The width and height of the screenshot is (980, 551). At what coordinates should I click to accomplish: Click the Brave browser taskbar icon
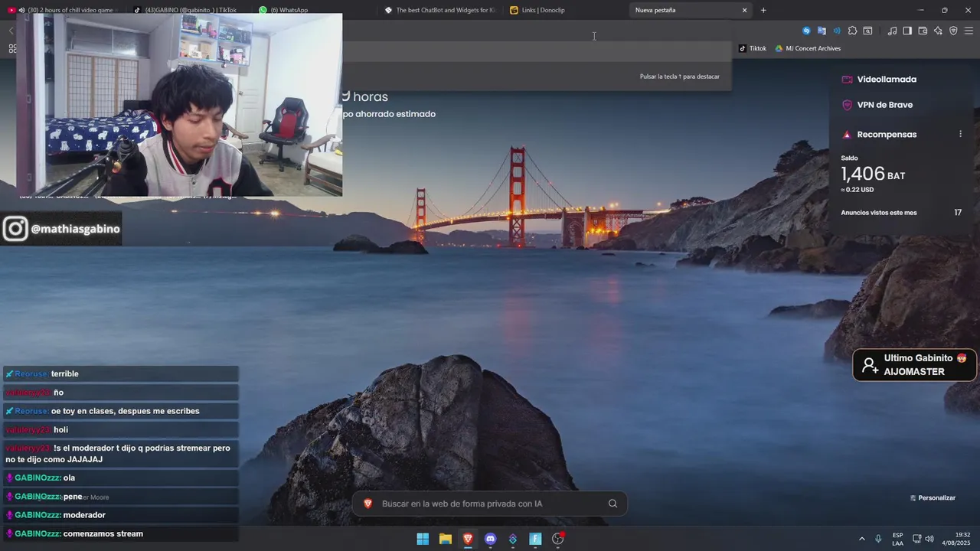pyautogui.click(x=468, y=539)
